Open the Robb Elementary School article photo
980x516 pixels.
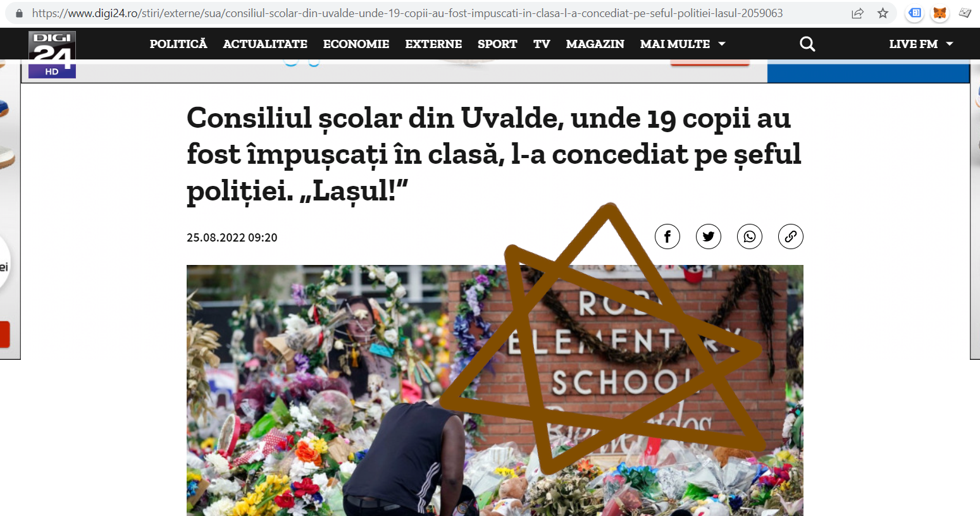coord(495,390)
